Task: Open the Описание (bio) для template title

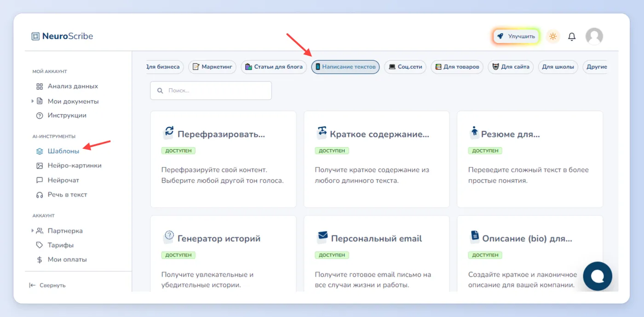Action: [x=527, y=239]
